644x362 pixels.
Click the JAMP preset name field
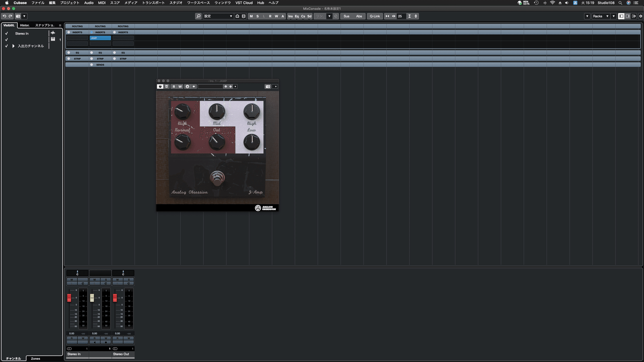[211, 86]
